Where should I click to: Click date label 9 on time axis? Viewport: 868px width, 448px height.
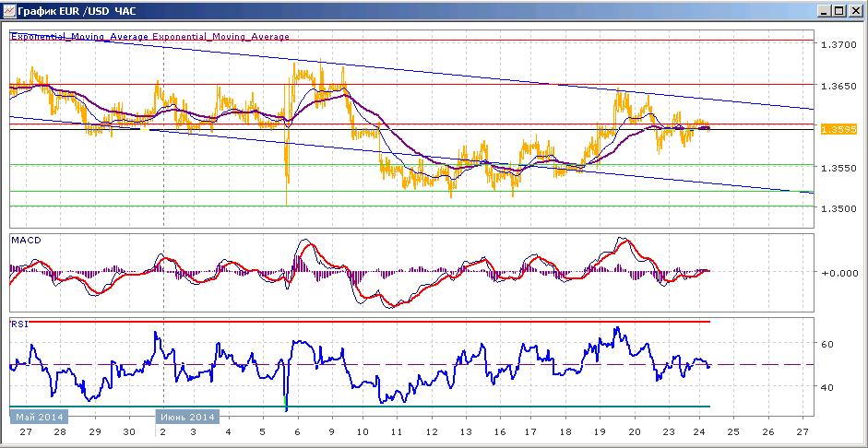tap(331, 432)
